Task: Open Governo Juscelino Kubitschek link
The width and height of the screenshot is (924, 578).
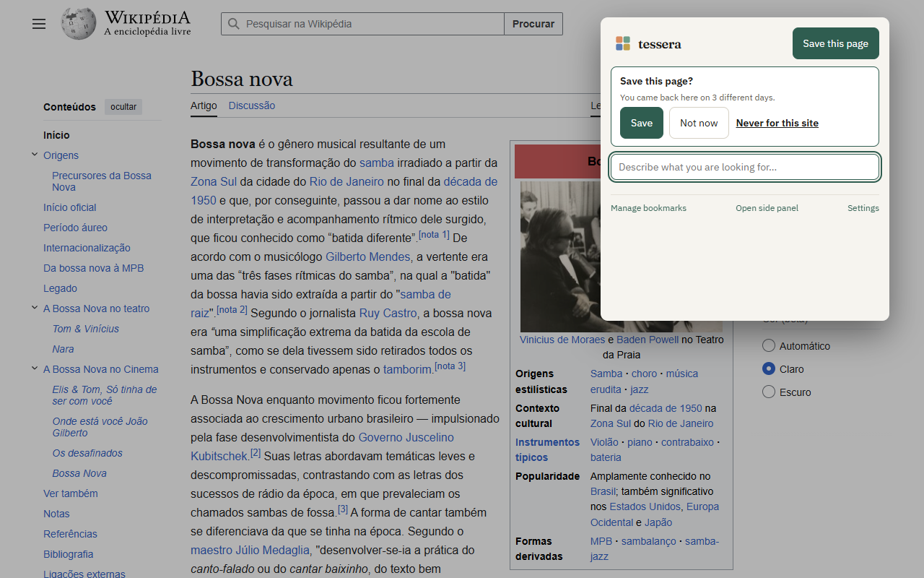Action: [x=322, y=447]
